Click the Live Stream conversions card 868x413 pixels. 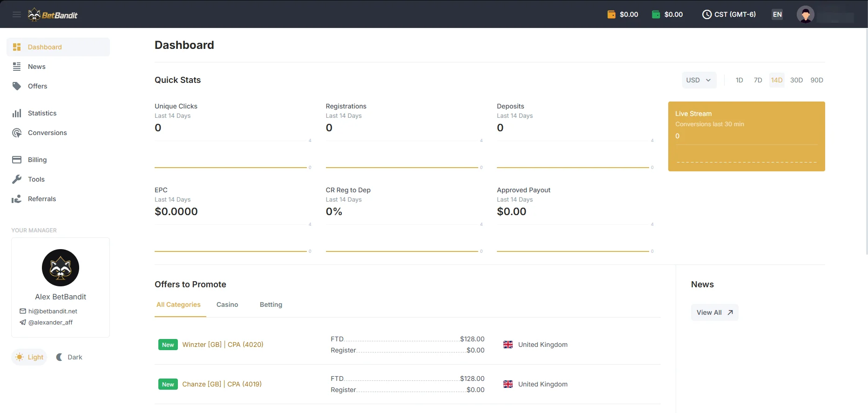[746, 136]
